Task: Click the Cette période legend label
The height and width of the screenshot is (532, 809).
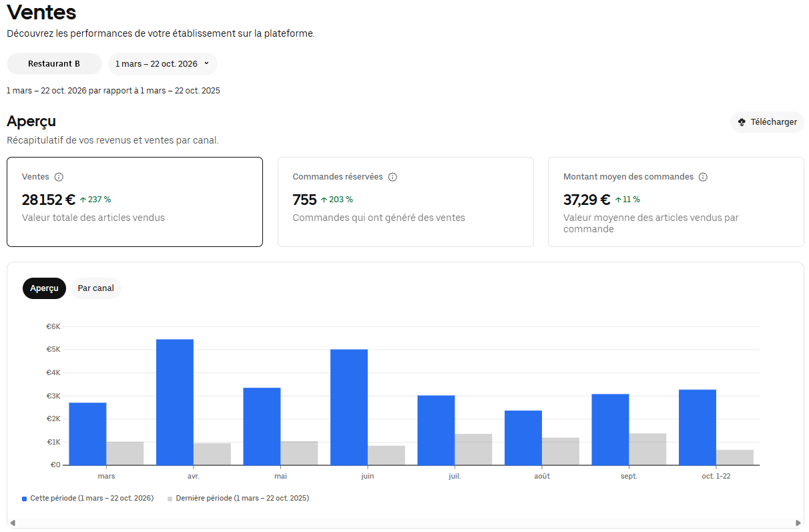Action: tap(92, 499)
